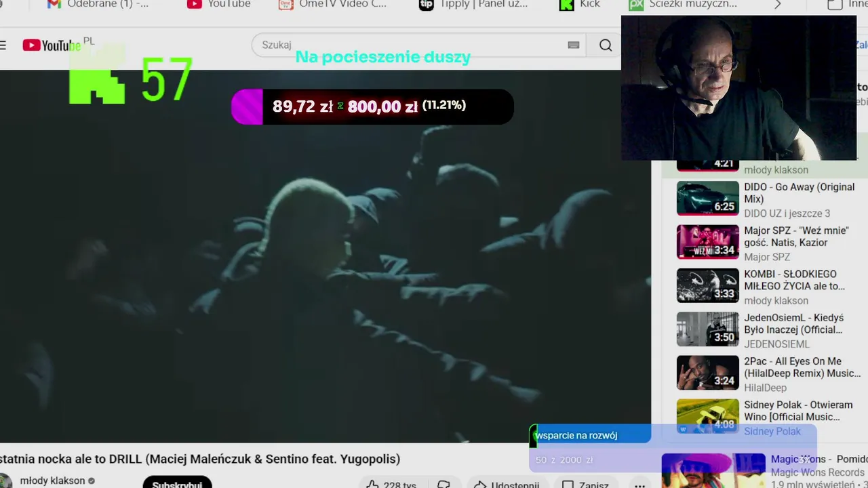The image size is (868, 488).
Task: Click the Major SPZ channel name
Action: pos(767,257)
